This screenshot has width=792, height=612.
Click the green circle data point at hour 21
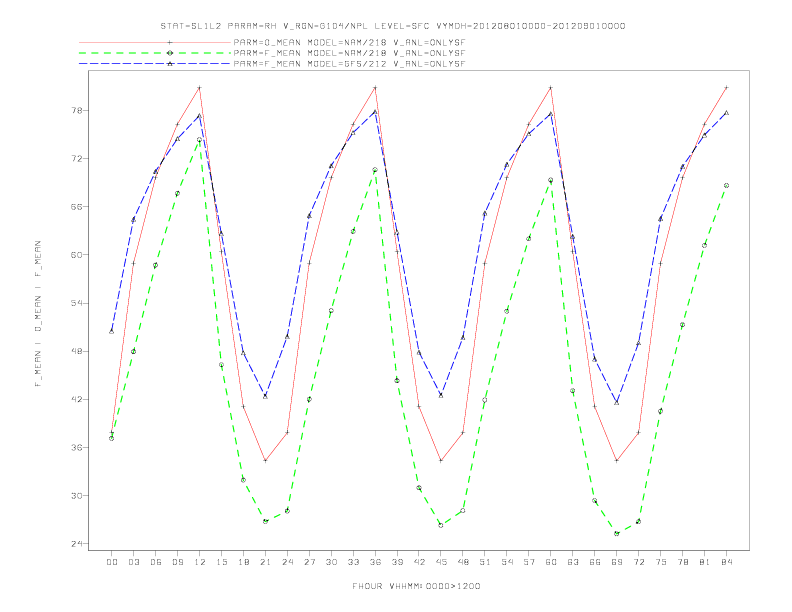(x=265, y=521)
